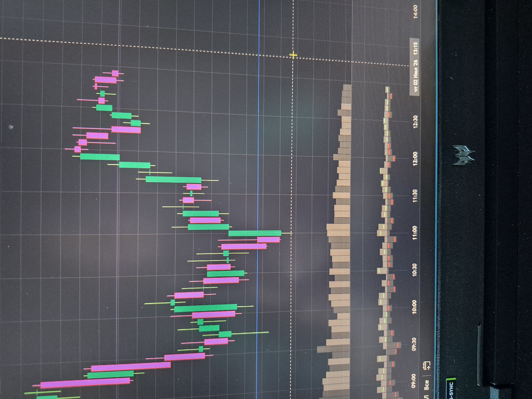Click the 14:00 time axis label
The image size is (532, 399).
tap(415, 12)
